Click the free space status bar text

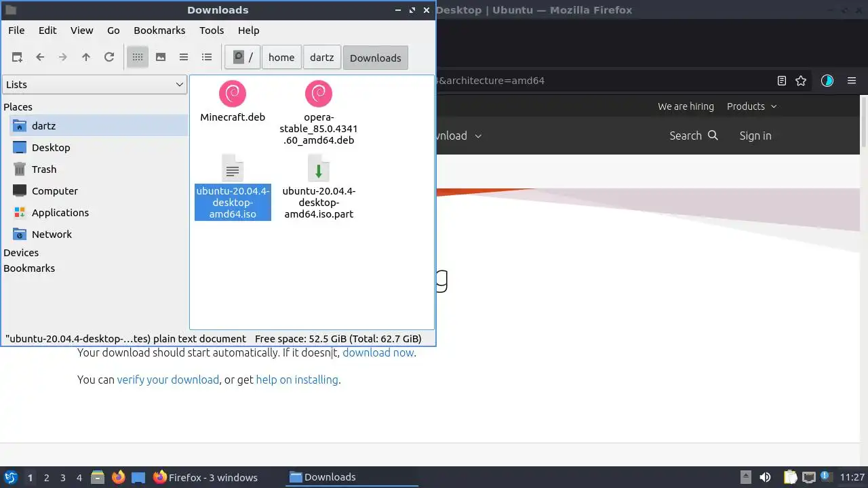[x=338, y=339]
